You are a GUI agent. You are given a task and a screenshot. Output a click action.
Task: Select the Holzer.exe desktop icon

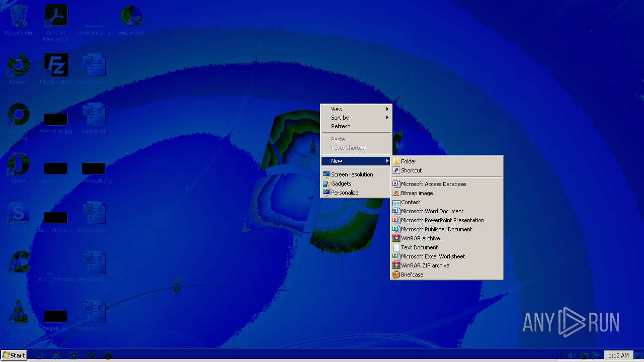click(131, 20)
